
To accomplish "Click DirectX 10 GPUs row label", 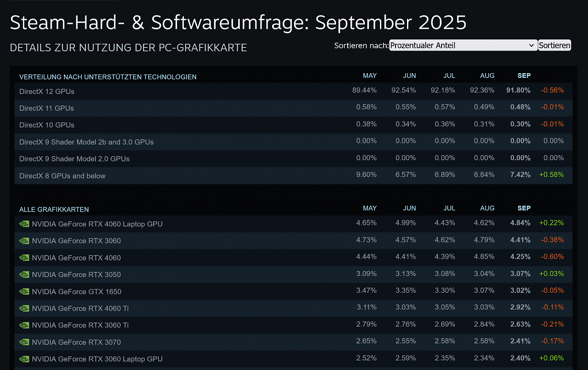I will tap(47, 125).
